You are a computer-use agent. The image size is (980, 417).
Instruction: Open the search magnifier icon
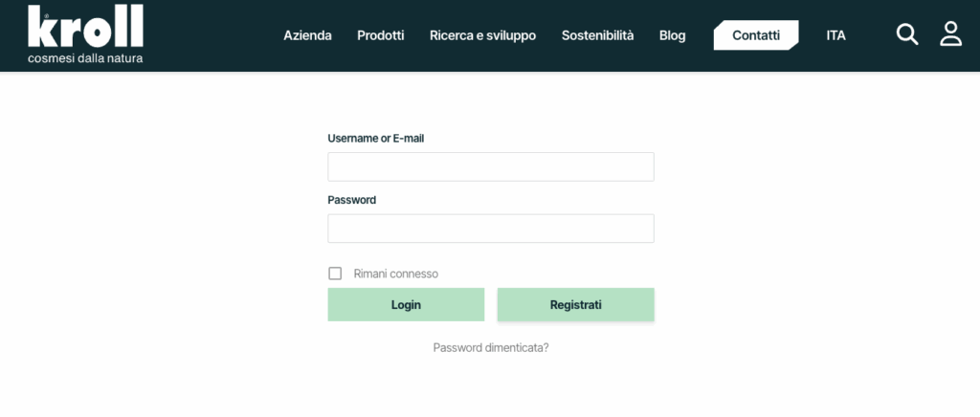[x=906, y=35]
